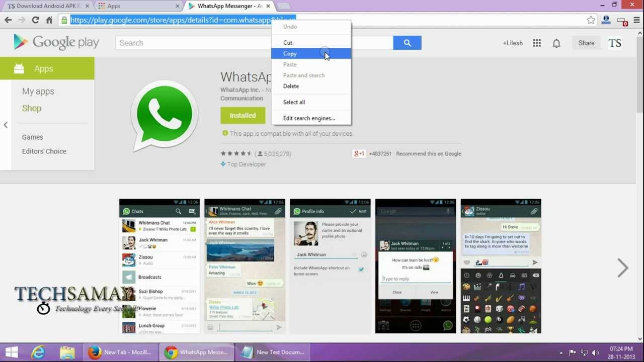Image resolution: width=644 pixels, height=362 pixels.
Task: Open the Chats screenshot thumbnail
Action: [x=159, y=266]
